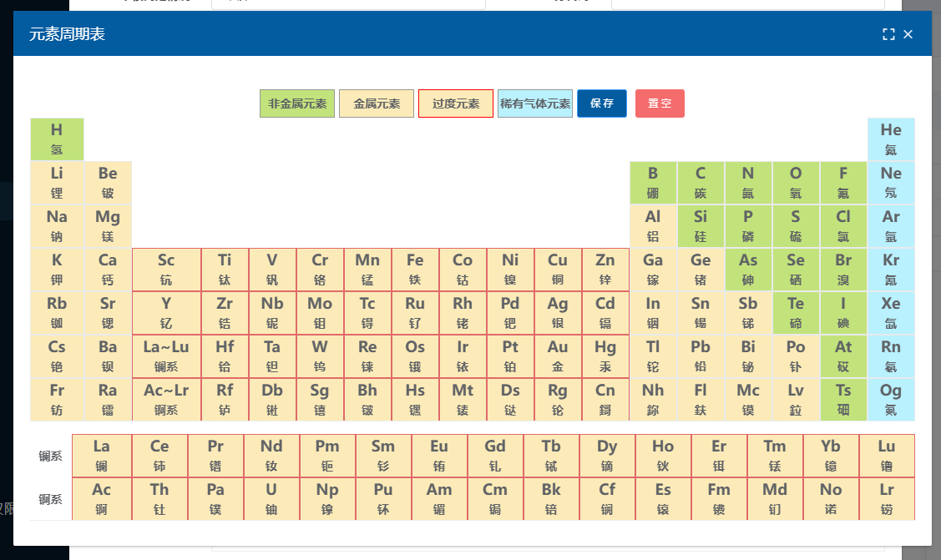The width and height of the screenshot is (941, 560).
Task: Pick the Ar 氩 element
Action: [891, 226]
